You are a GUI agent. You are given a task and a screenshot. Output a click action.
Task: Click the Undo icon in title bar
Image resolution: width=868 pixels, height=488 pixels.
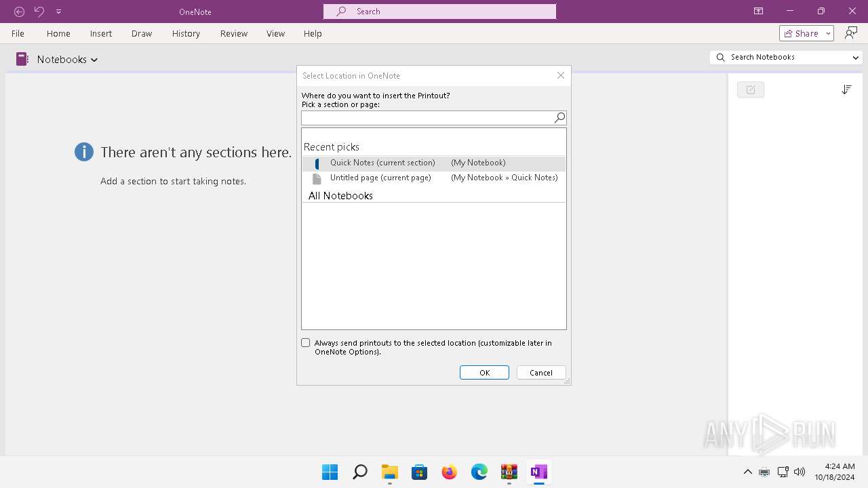point(39,12)
